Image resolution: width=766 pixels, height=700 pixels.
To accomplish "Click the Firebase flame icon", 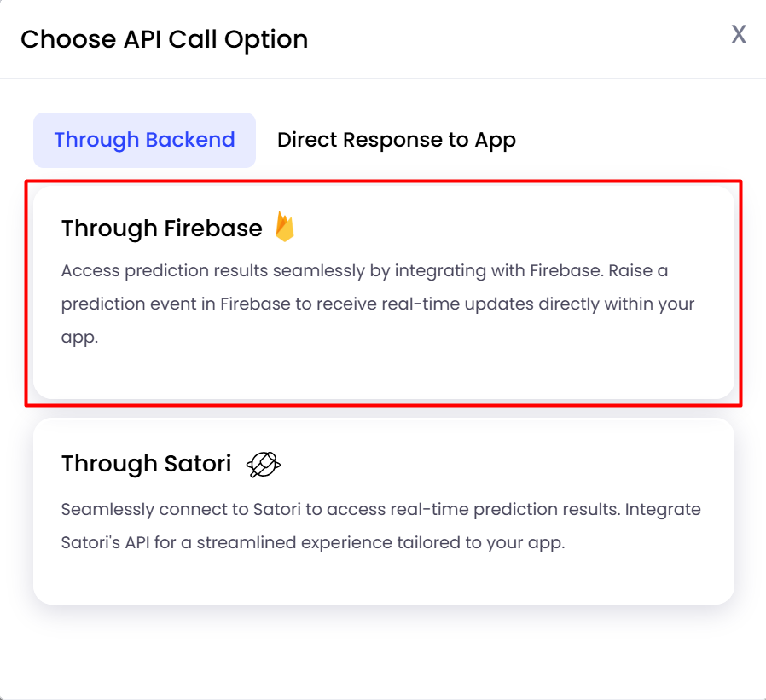I will coord(284,227).
